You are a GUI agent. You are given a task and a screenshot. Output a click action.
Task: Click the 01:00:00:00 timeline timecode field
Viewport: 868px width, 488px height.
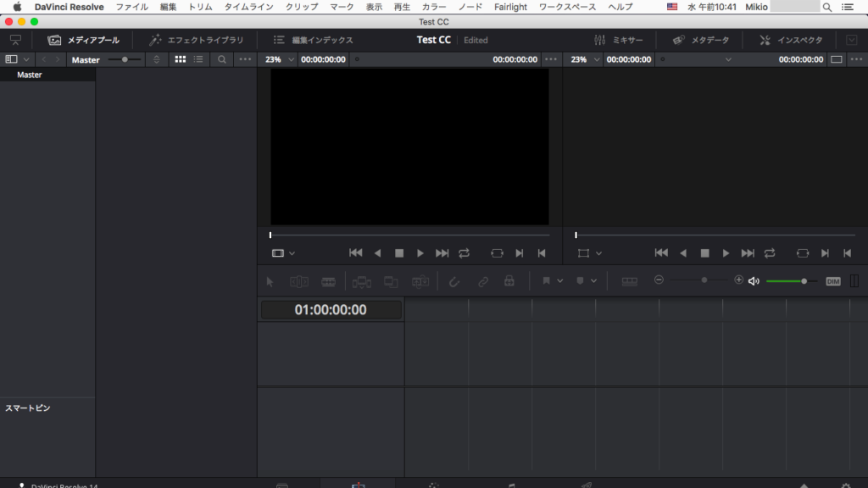tap(331, 310)
